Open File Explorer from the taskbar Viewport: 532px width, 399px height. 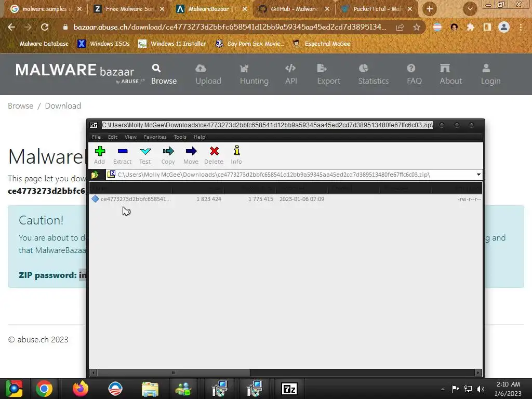click(x=150, y=389)
